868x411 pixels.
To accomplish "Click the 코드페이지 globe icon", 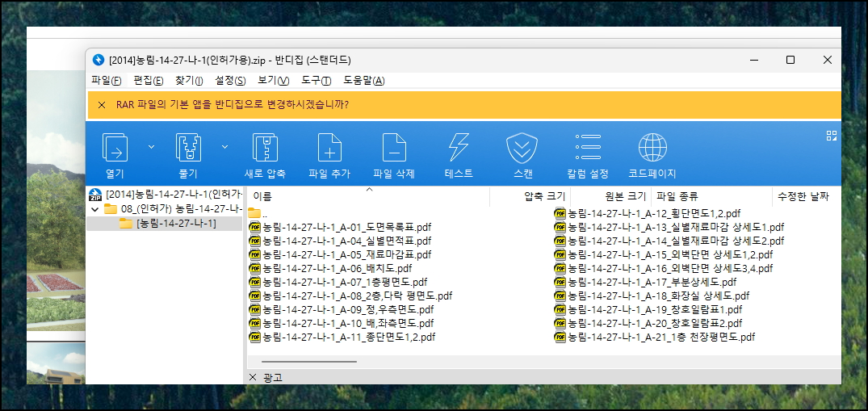I will pos(652,148).
